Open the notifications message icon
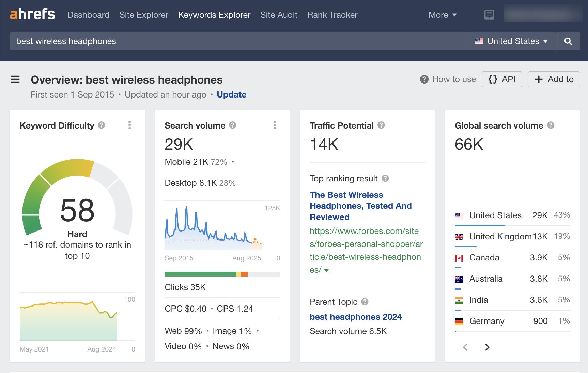The height and width of the screenshot is (373, 588). (x=489, y=14)
